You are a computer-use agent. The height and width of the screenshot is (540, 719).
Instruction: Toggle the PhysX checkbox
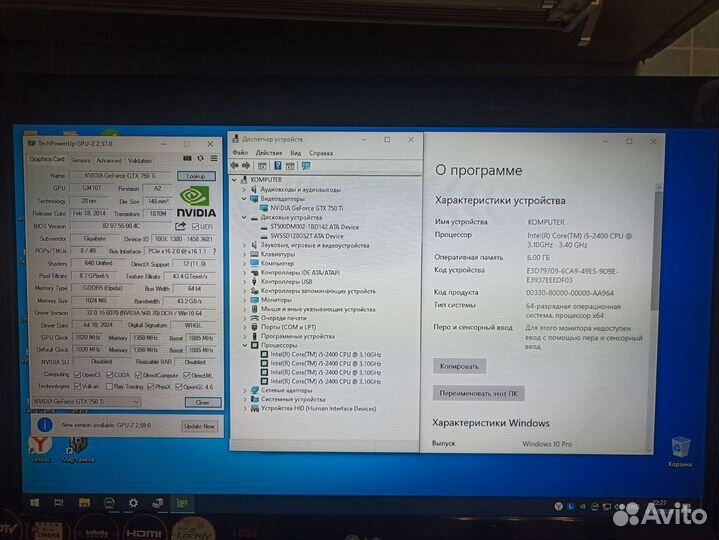click(x=150, y=387)
